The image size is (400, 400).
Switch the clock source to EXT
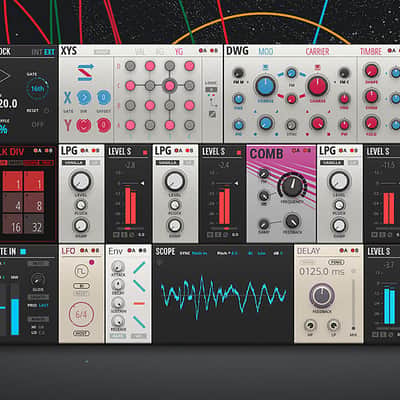coord(49,52)
